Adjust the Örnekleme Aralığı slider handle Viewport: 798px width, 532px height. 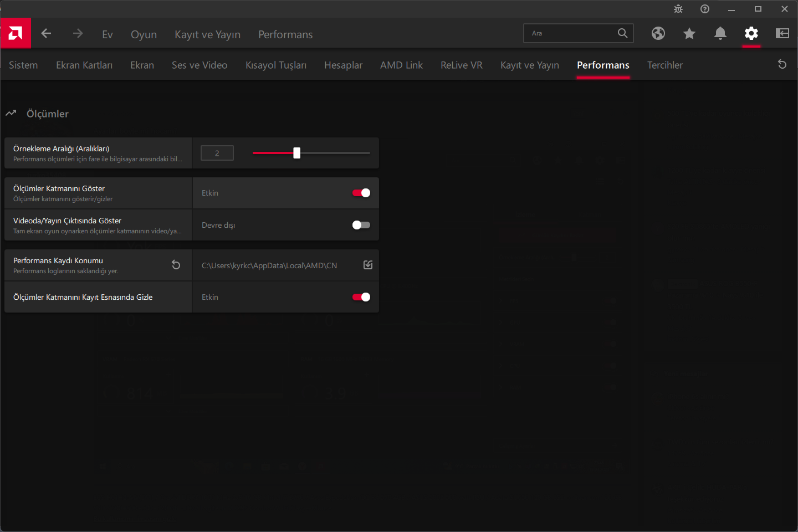pos(296,153)
